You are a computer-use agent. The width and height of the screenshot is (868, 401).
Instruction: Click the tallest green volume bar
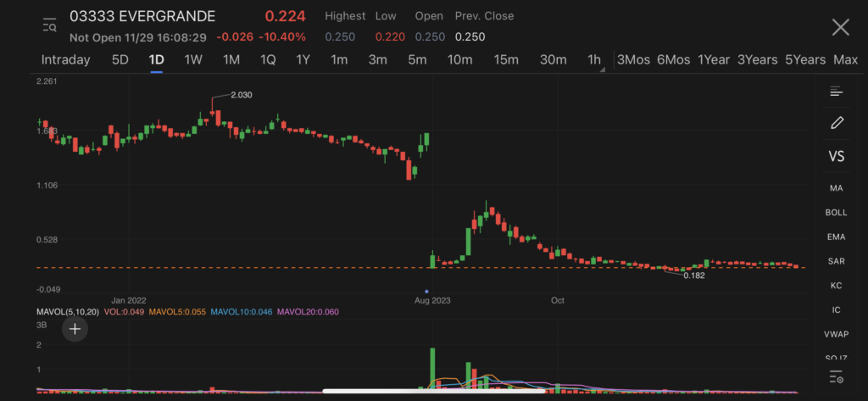432,370
